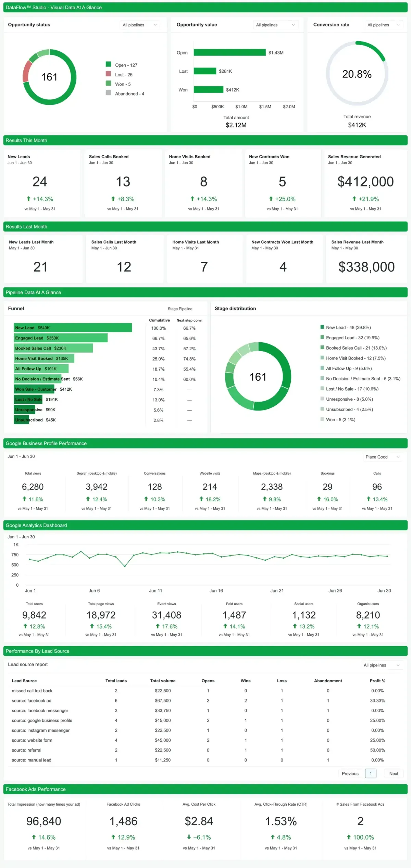
Task: Click the Lost - 25 legend swatch
Action: pyautogui.click(x=108, y=74)
